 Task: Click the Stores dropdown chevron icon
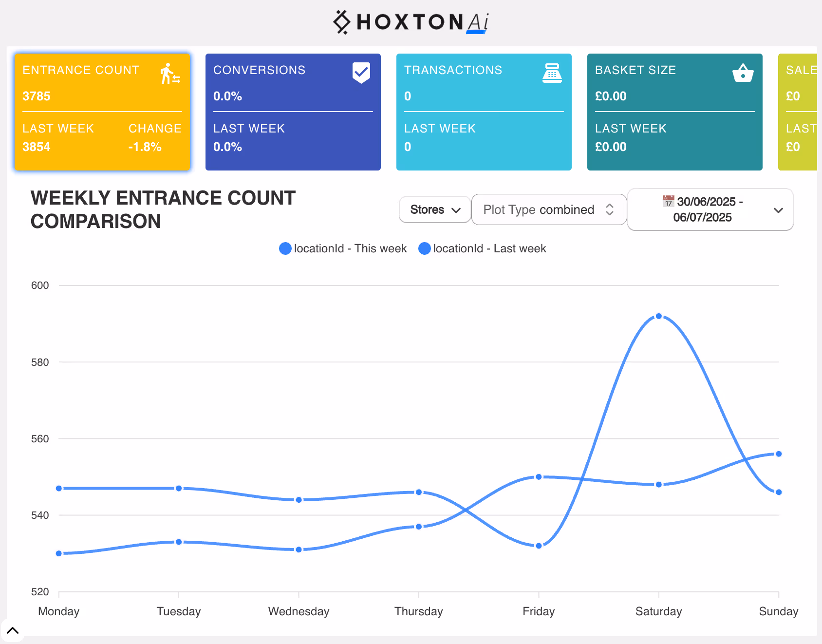pos(456,210)
